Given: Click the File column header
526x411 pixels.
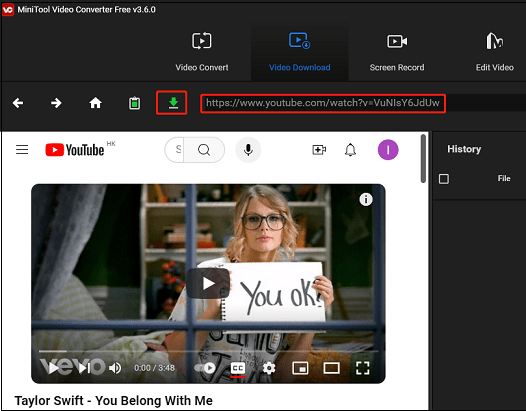Looking at the screenshot, I should point(504,178).
